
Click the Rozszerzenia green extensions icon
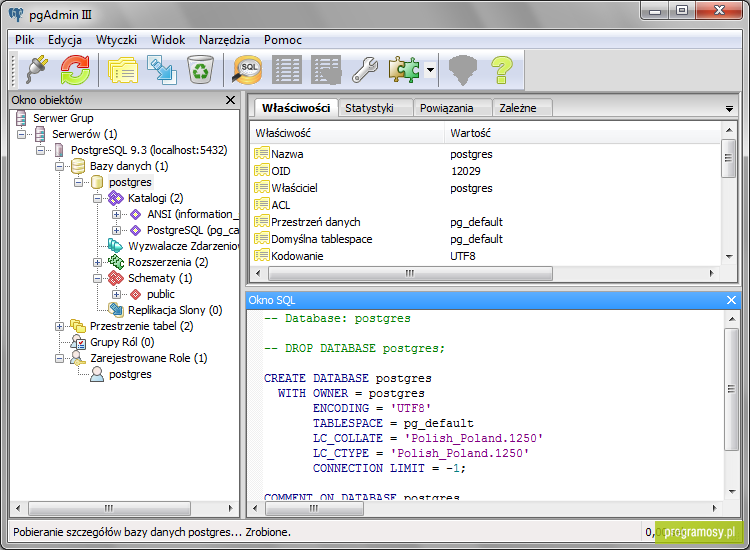116,262
